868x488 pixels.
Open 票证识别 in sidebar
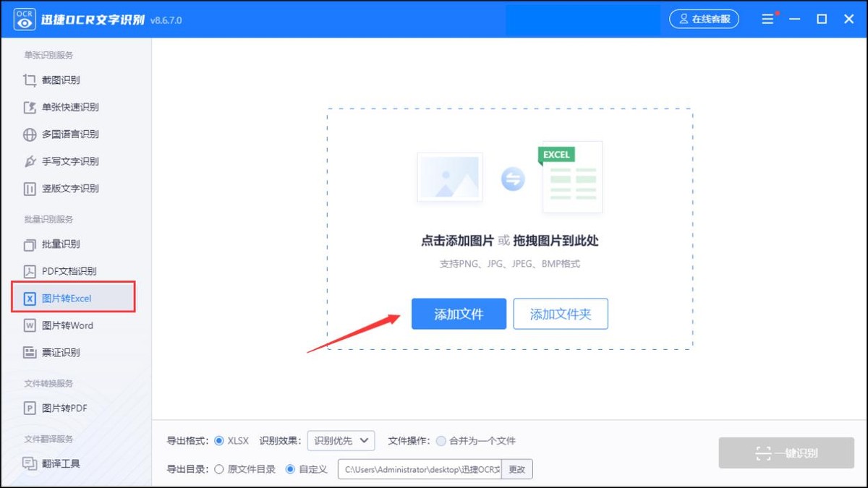(61, 353)
